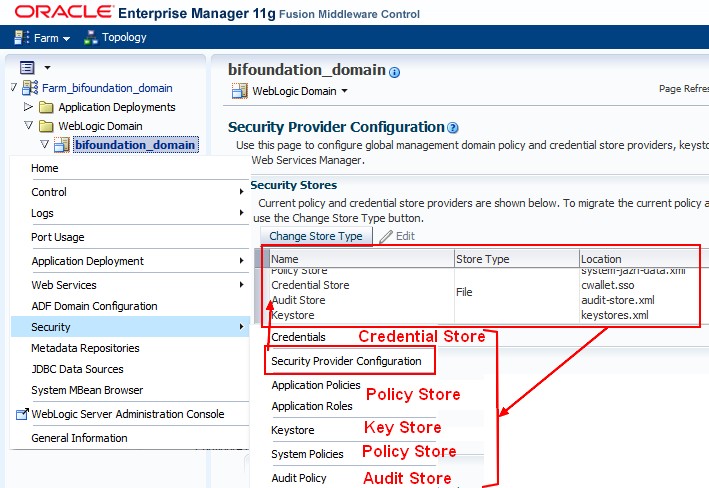Select the Audit Policy submenu item
709x488 pixels.
(x=299, y=478)
